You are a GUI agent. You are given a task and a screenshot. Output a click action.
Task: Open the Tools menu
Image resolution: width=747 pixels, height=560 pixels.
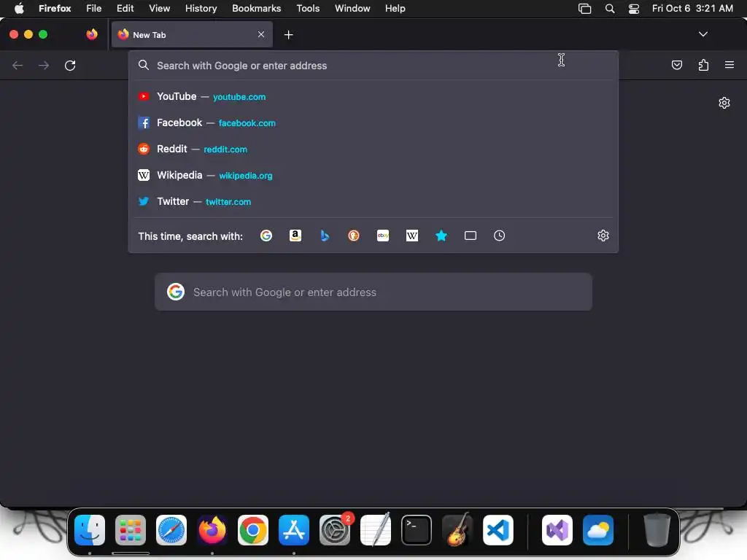(308, 8)
